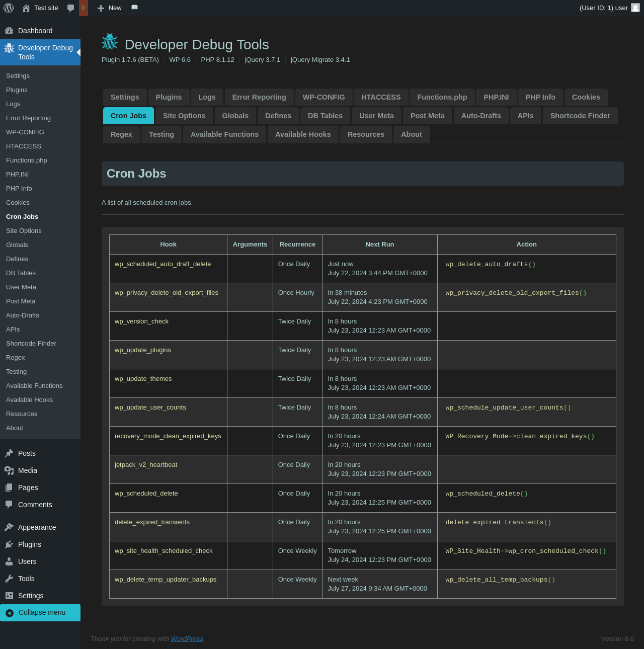The height and width of the screenshot is (649, 644).
Task: Open the WordPress link in footer
Action: [x=187, y=639]
